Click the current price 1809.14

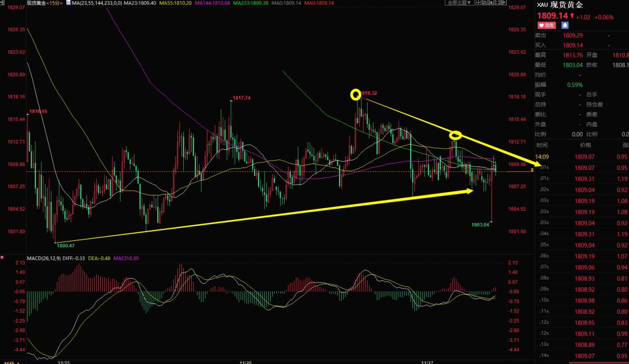tap(552, 16)
